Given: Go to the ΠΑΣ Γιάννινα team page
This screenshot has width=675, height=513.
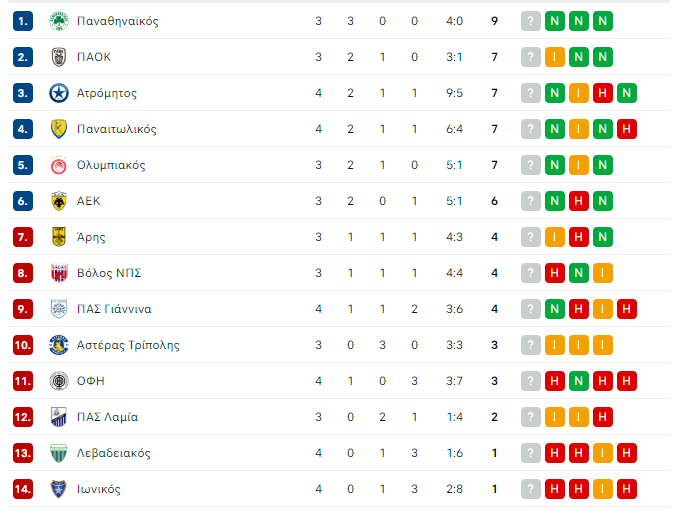Looking at the screenshot, I should [114, 309].
